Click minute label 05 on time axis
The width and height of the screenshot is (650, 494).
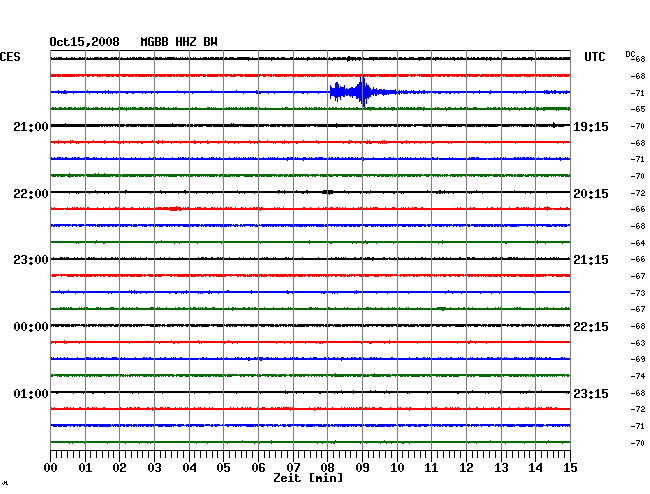[x=223, y=467]
